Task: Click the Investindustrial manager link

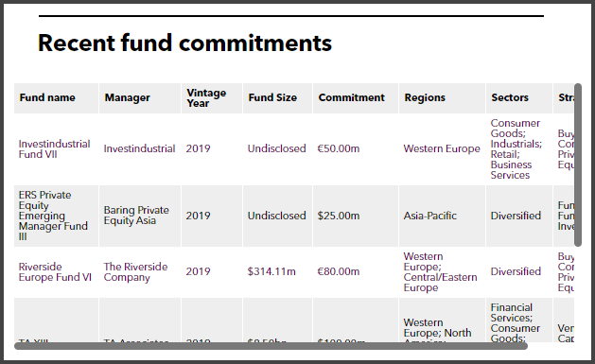Action: [x=139, y=148]
